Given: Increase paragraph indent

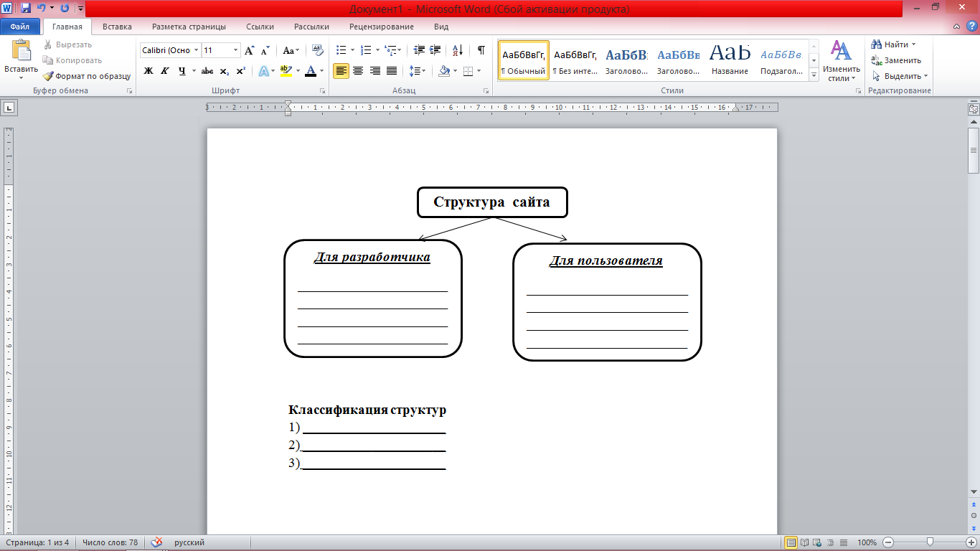Looking at the screenshot, I should [x=435, y=50].
